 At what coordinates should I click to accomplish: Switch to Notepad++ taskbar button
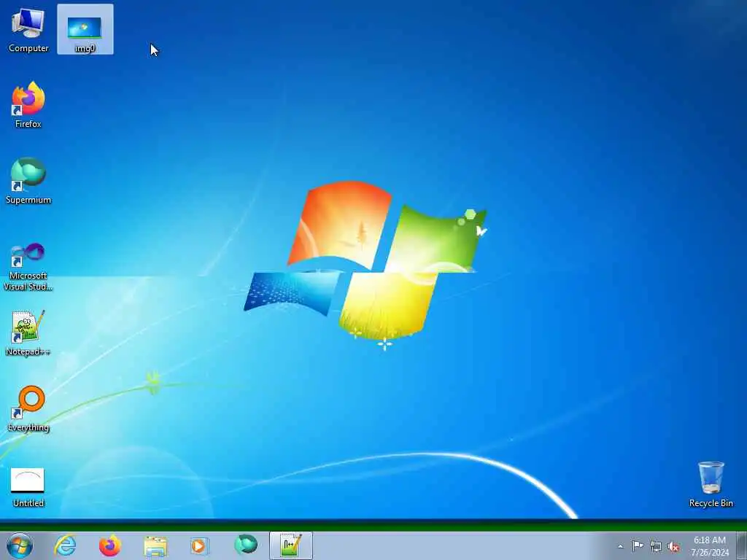(x=291, y=545)
